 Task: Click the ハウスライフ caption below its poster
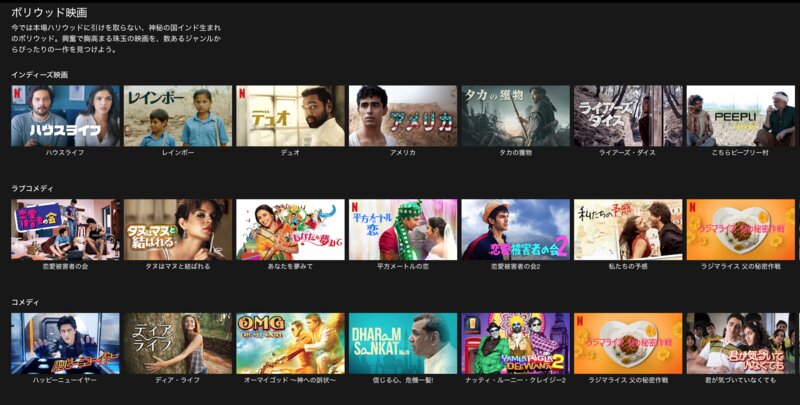pos(65,153)
